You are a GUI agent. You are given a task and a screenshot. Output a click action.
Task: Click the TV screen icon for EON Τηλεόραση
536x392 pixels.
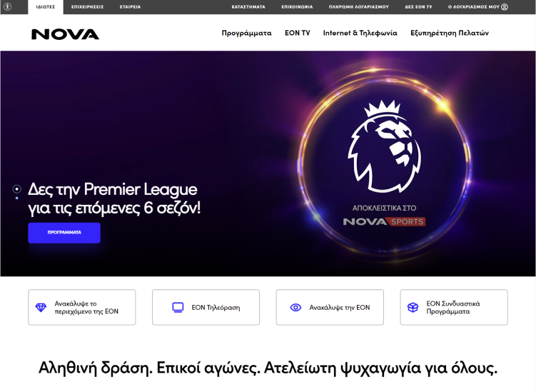pyautogui.click(x=178, y=307)
